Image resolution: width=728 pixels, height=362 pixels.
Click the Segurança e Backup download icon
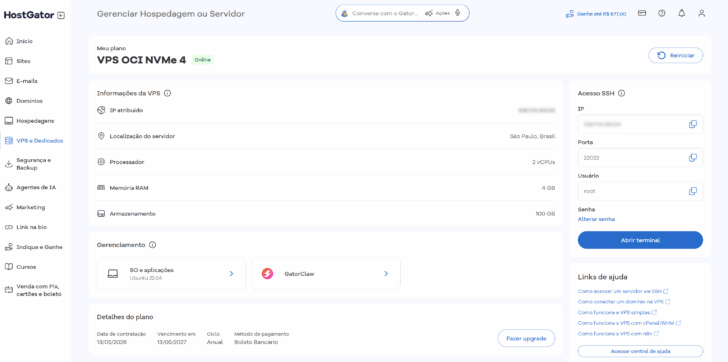click(8, 164)
